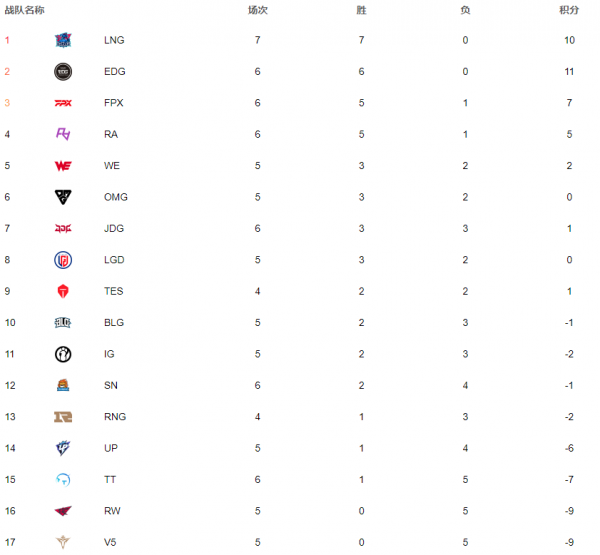Click the RW team logo
This screenshot has height=555, width=600.
click(x=63, y=511)
